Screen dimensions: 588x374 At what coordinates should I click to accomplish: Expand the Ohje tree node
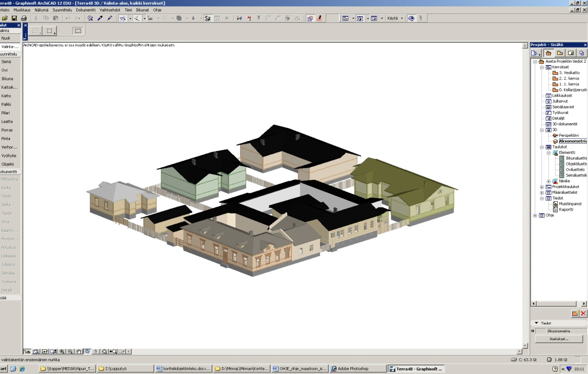(x=535, y=215)
